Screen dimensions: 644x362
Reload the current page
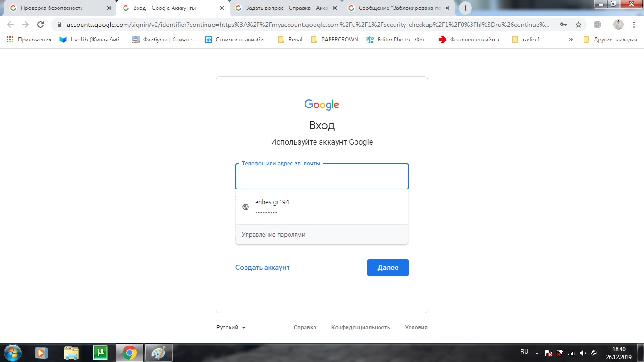coord(41,25)
